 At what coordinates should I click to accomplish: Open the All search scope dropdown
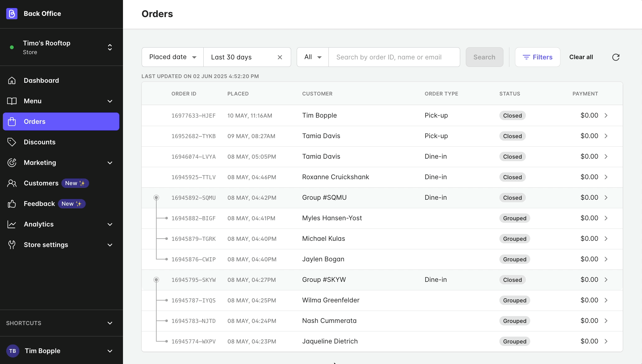pos(313,57)
